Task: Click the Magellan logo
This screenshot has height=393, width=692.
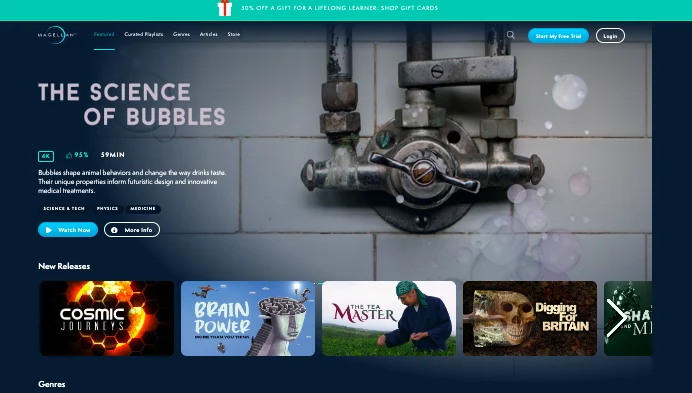Action: [57, 34]
